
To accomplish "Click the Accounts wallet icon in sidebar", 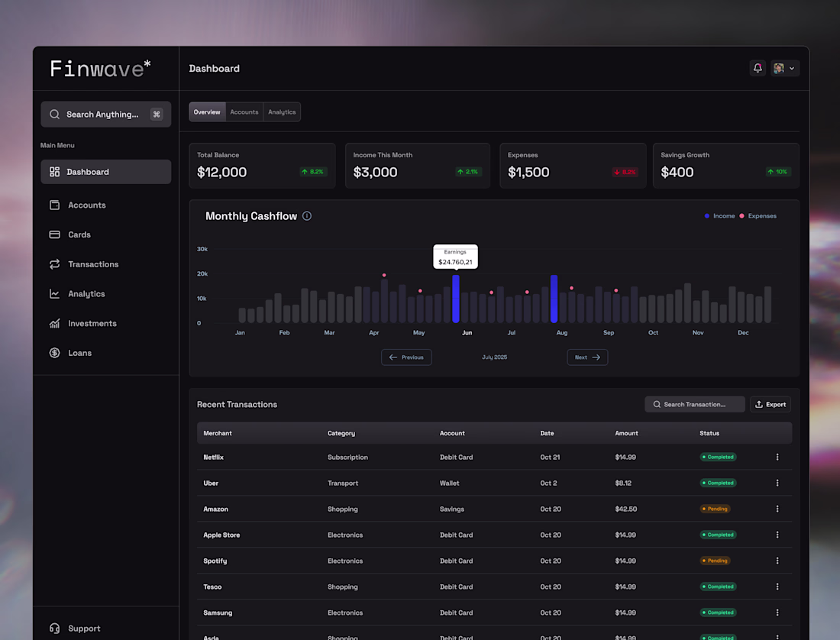I will point(55,205).
